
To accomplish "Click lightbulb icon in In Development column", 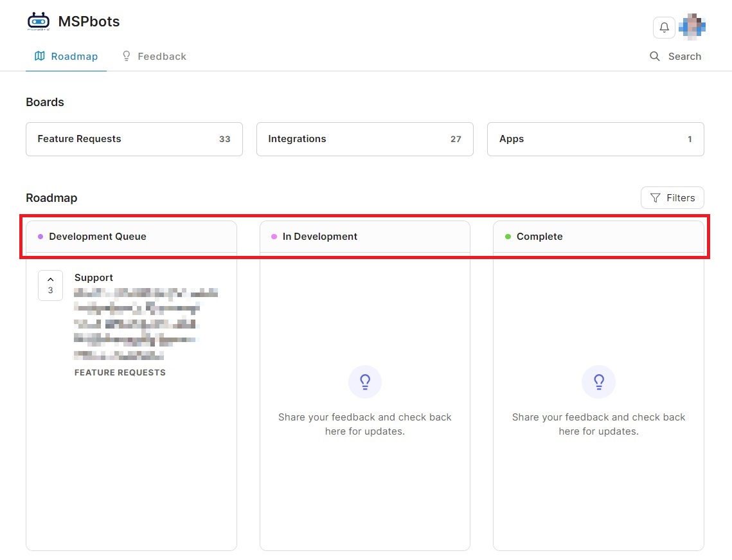I will click(x=365, y=383).
